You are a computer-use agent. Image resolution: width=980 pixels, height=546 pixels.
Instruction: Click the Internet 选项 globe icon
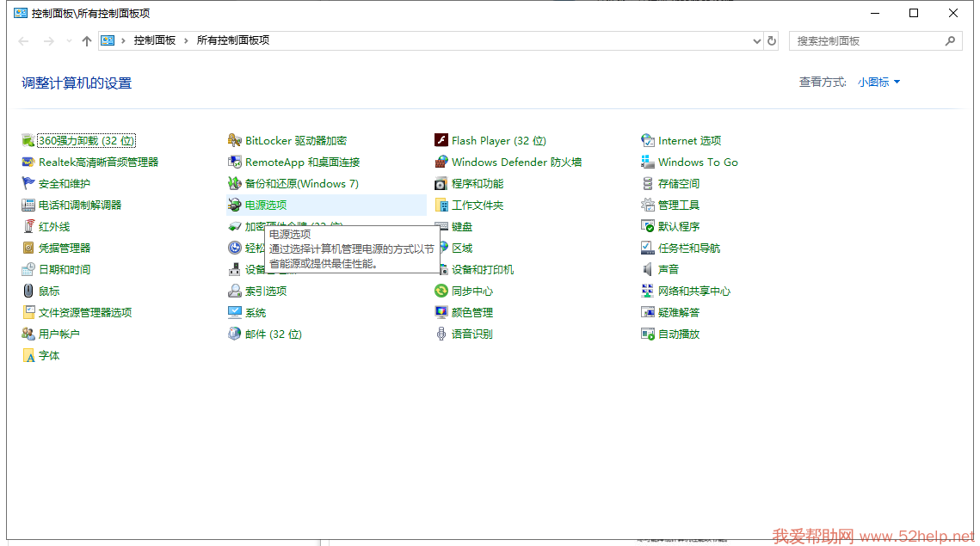pos(648,141)
